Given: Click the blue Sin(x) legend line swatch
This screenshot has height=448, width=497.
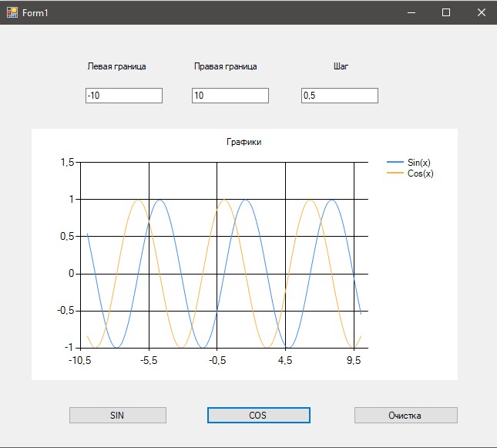Looking at the screenshot, I should click(x=395, y=163).
